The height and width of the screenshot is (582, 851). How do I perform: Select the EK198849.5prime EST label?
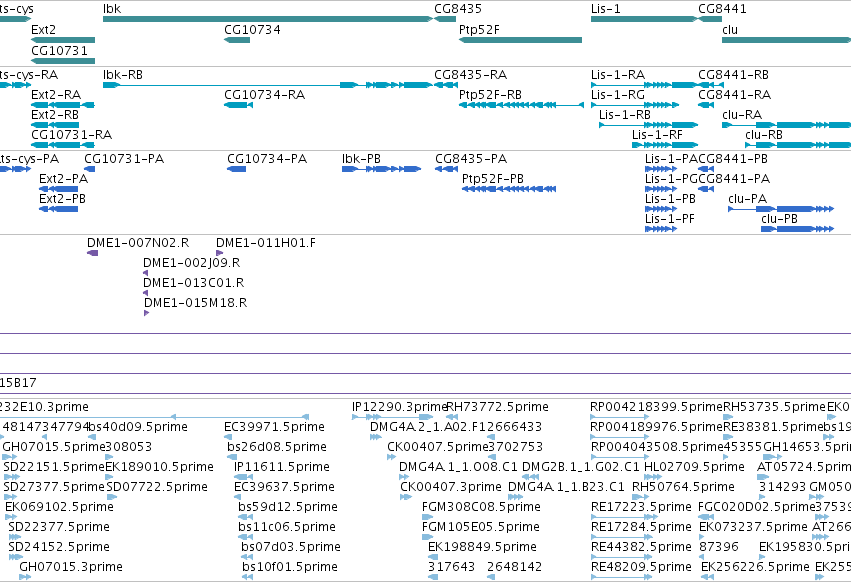(482, 547)
